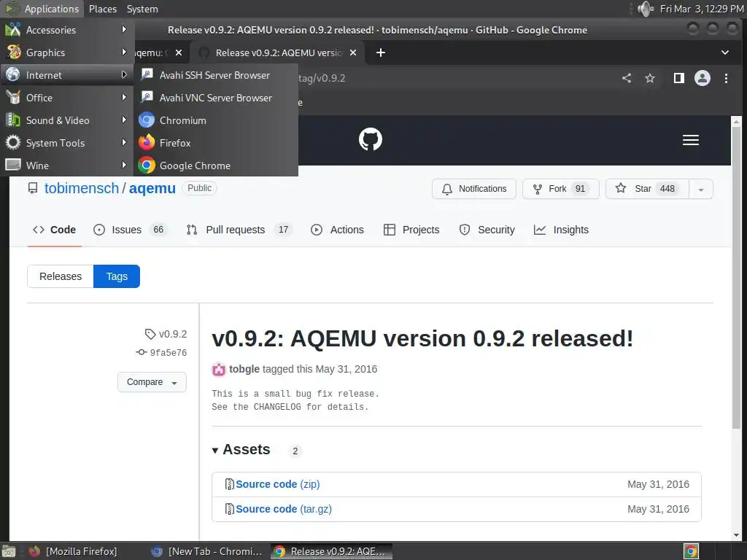
Task: Click the Public repository badge
Action: click(x=199, y=188)
